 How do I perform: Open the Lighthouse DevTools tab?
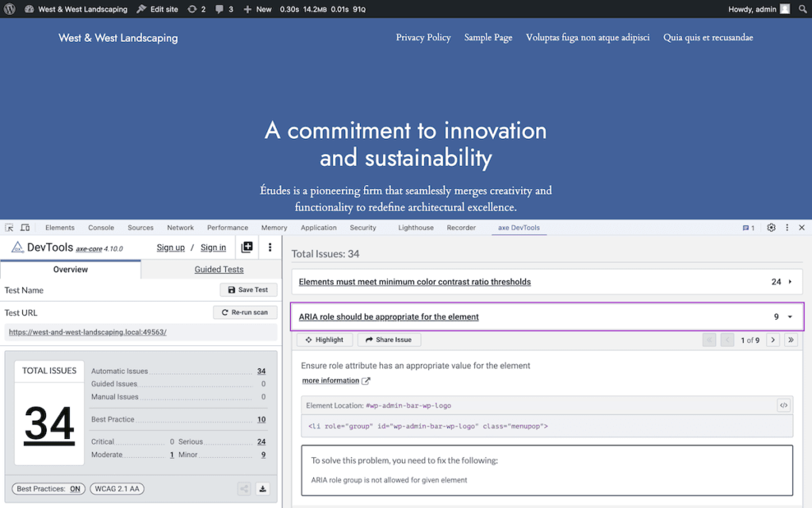pyautogui.click(x=416, y=228)
